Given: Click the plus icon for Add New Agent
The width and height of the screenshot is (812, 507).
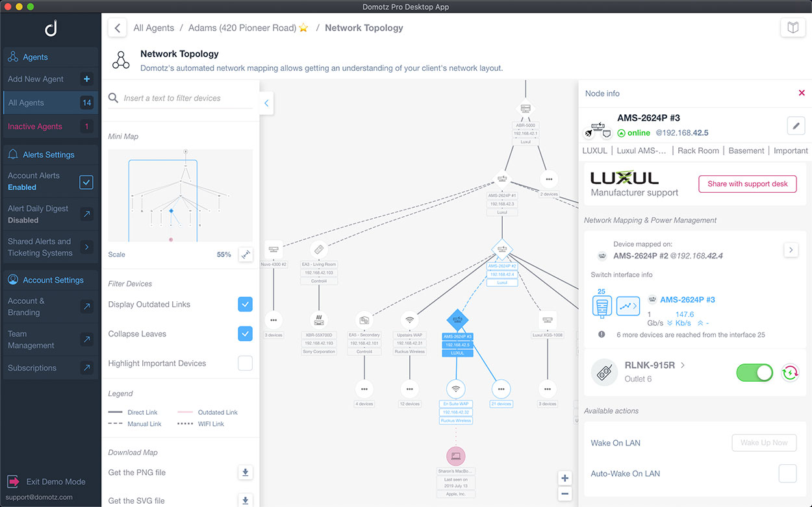Looking at the screenshot, I should tap(87, 79).
